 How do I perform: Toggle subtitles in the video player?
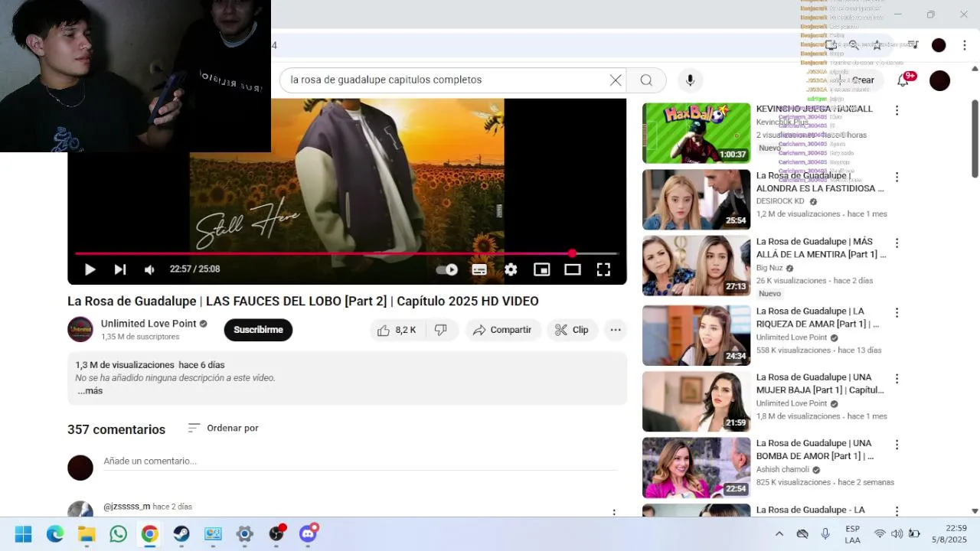[x=479, y=269]
